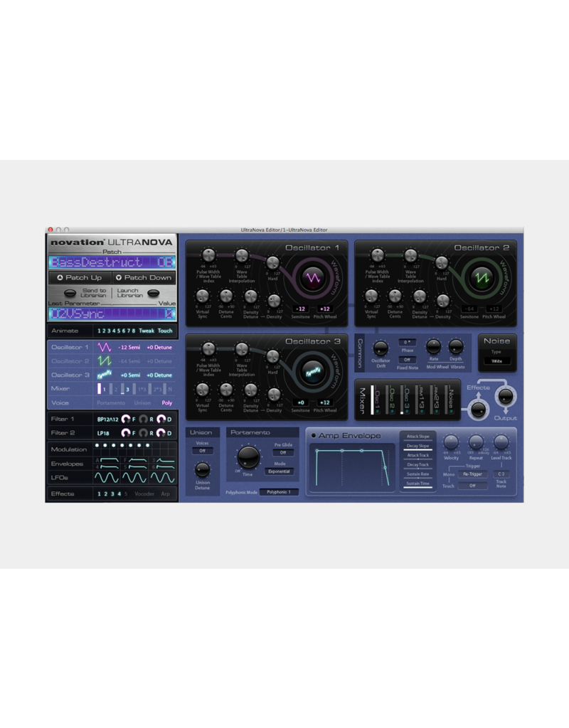Image resolution: width=569 pixels, height=728 pixels.
Task: Adjust the Osc 1 level slider in the Mixer
Action: (372, 400)
